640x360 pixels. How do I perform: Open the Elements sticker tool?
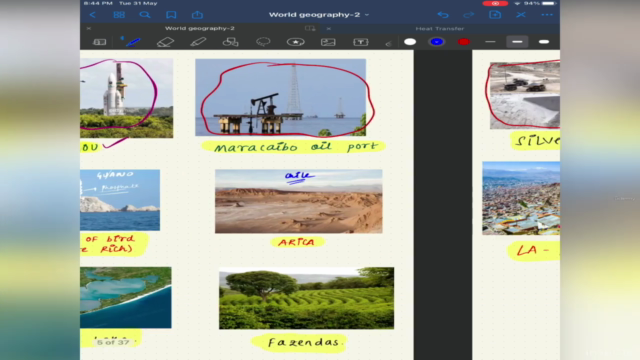point(296,42)
